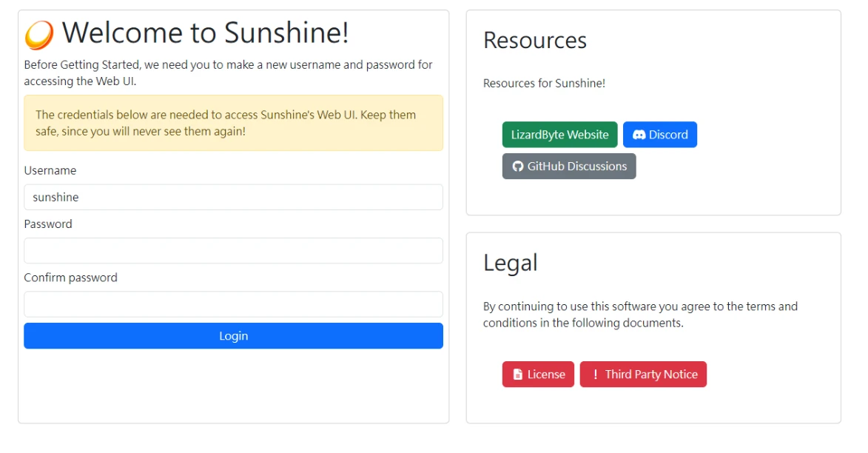Viewport: 868px width, 453px height.
Task: Click the 'Resources for Sunshine!' description text
Action: 544,84
